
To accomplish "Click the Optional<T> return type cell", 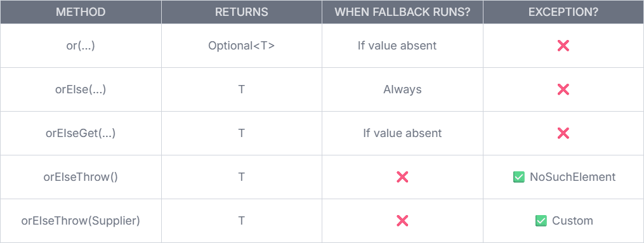I will tap(242, 46).
